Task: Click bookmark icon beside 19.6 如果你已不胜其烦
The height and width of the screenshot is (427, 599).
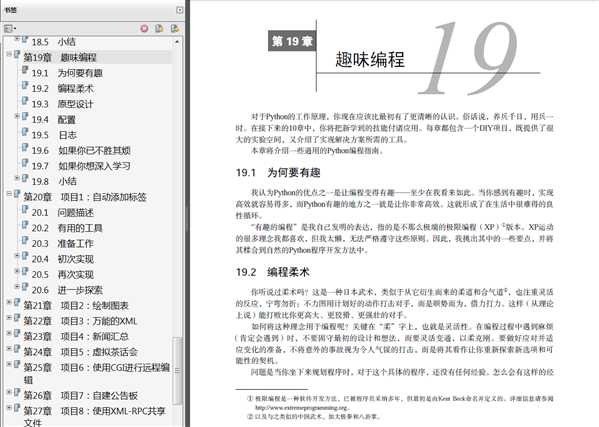Action: click(x=25, y=147)
